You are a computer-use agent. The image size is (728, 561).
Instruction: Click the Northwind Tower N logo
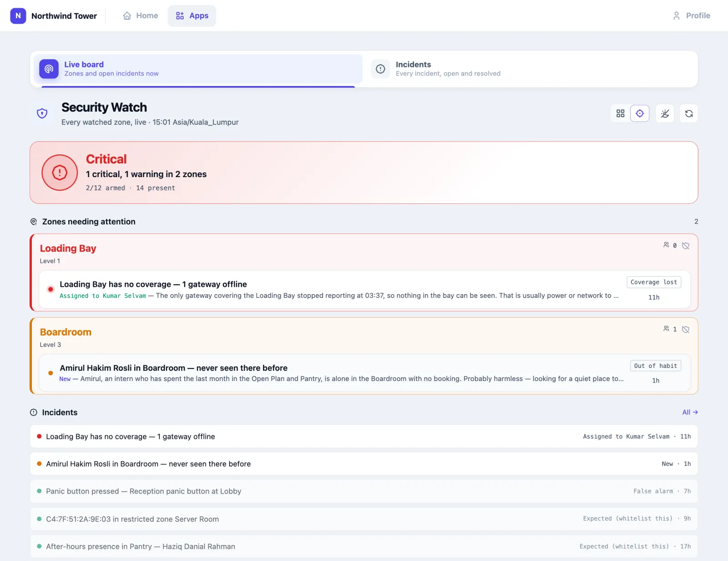coord(18,15)
